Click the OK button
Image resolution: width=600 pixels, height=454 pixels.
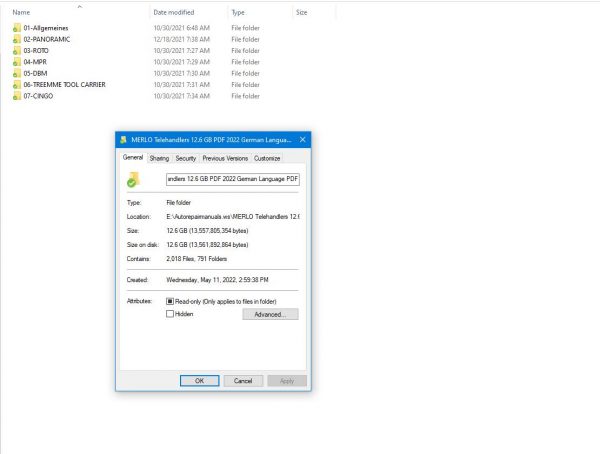199,381
